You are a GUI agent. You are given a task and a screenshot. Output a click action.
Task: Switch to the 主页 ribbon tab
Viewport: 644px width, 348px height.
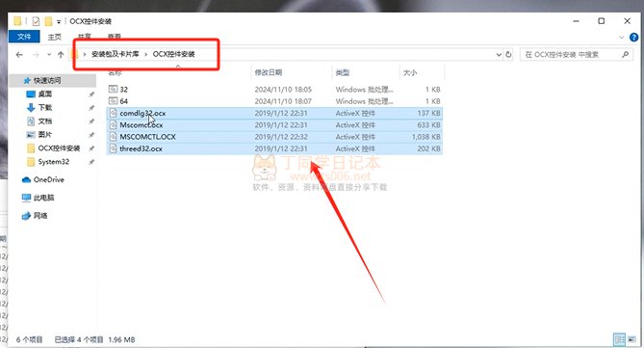(x=54, y=37)
